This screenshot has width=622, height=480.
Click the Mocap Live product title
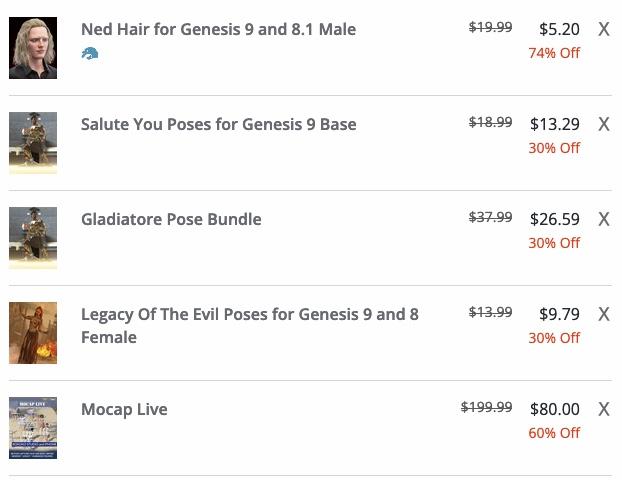coord(124,409)
